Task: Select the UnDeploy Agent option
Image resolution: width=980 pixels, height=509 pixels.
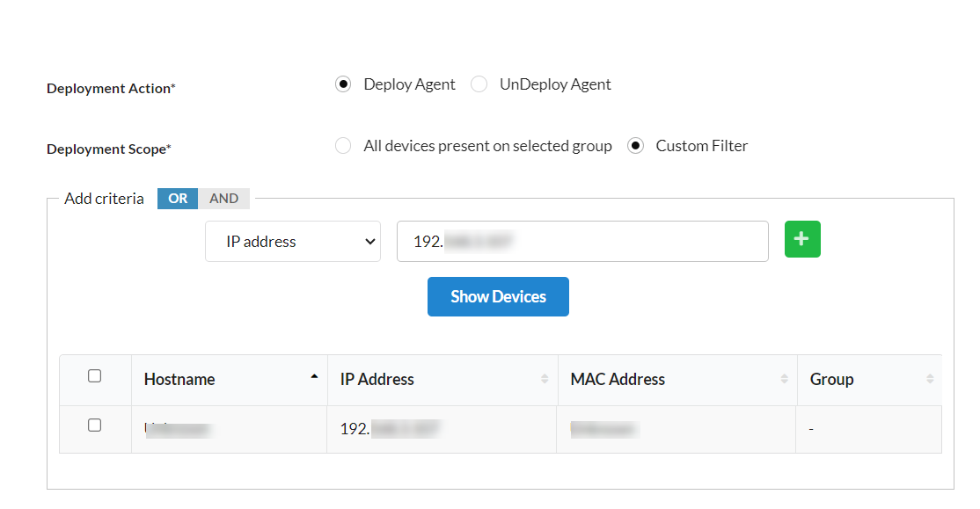Action: (x=479, y=84)
